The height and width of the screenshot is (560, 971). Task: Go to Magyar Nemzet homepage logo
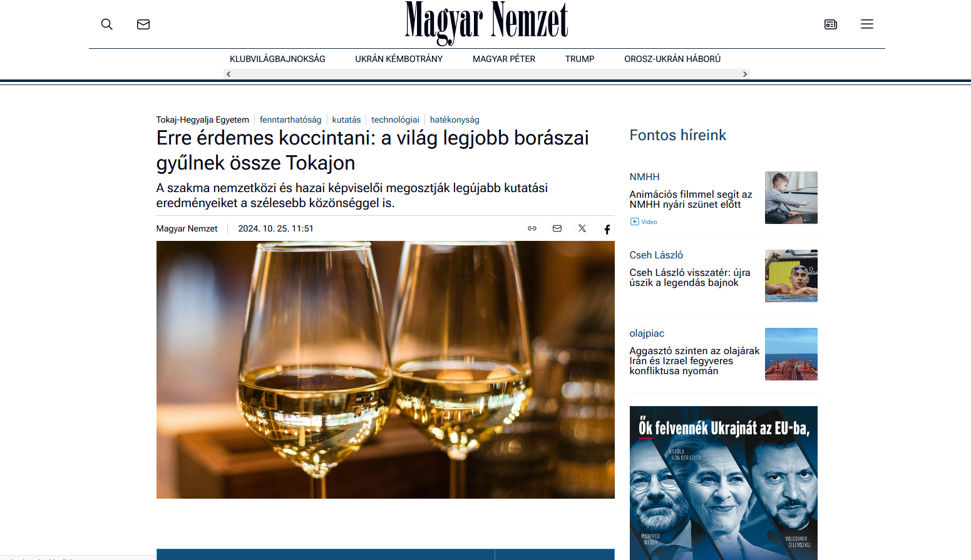click(x=486, y=24)
